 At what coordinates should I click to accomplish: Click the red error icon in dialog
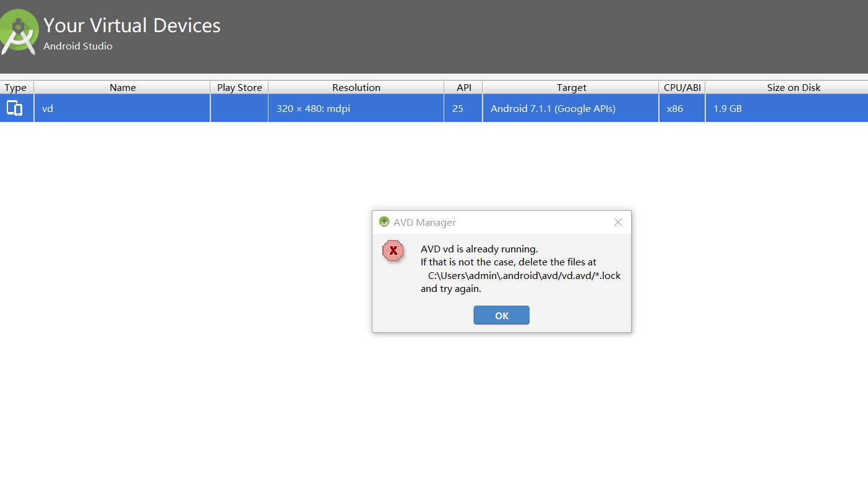393,251
